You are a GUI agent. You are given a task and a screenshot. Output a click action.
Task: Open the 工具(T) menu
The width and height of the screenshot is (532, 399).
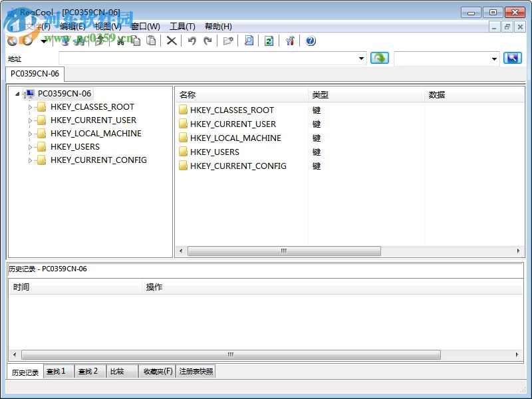(x=182, y=27)
